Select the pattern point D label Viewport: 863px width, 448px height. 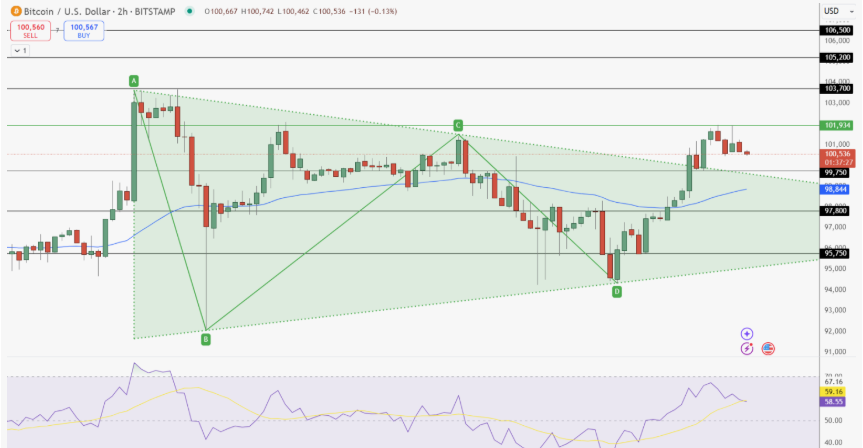(617, 292)
